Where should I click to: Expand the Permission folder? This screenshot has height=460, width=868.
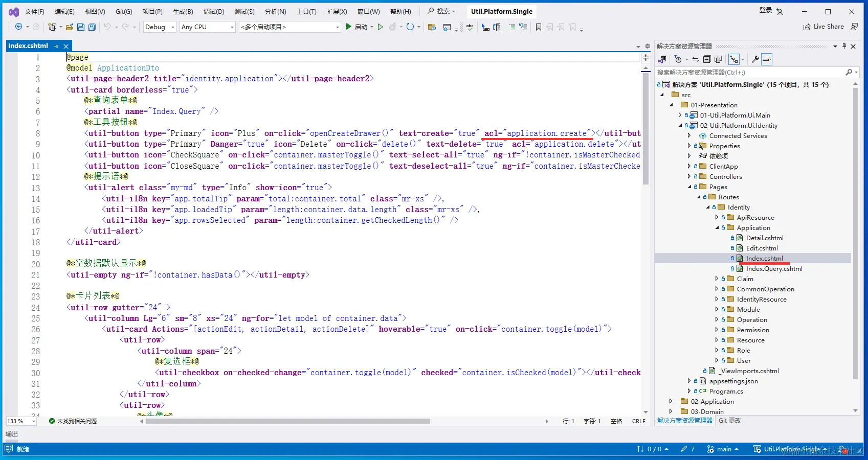(717, 330)
